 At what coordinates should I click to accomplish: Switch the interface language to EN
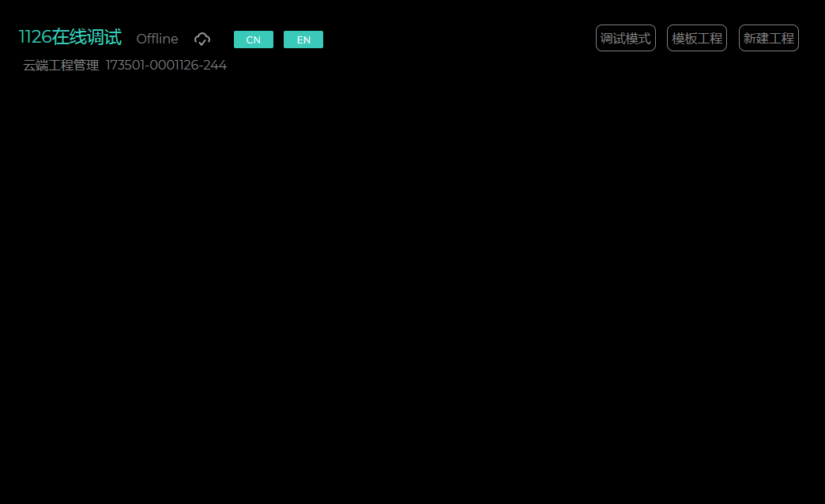(x=303, y=39)
